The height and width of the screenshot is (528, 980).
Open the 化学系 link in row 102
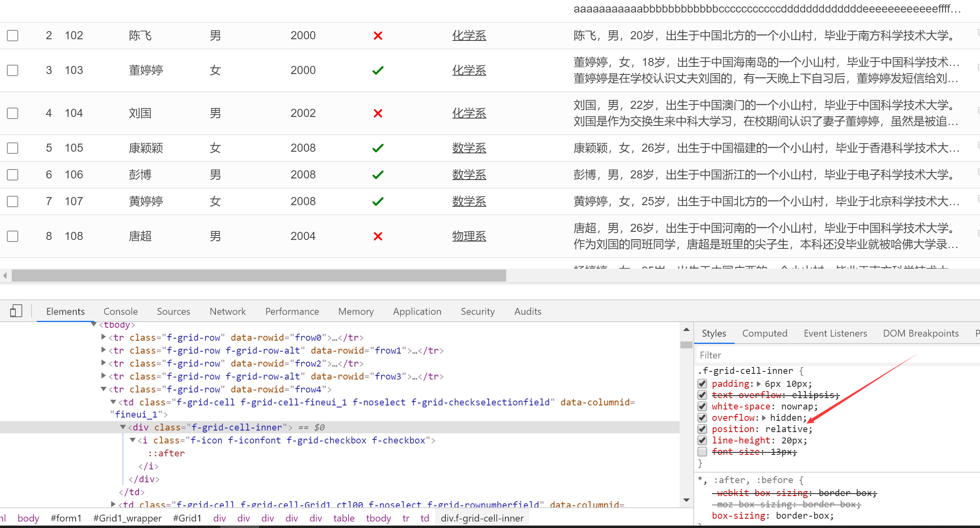pyautogui.click(x=469, y=36)
